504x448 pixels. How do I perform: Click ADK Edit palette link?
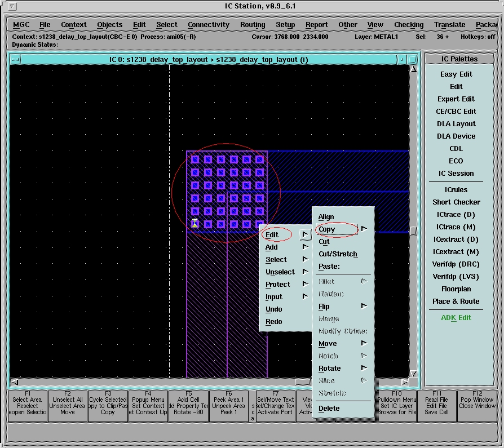pos(456,318)
